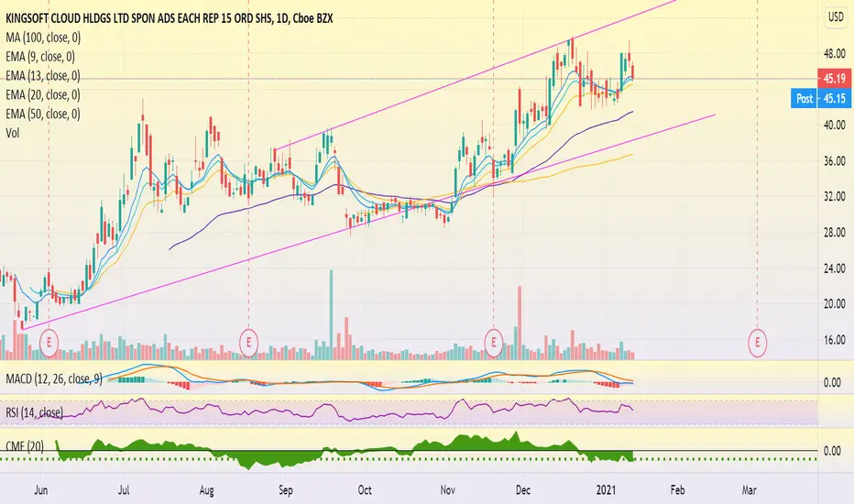
Task: Click the earnings E marker below mid-August
Action: (249, 343)
